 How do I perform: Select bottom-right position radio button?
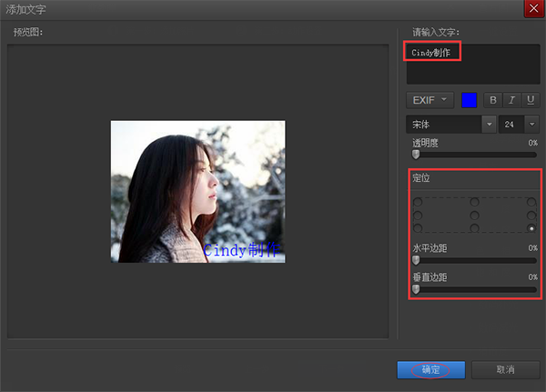pyautogui.click(x=531, y=228)
